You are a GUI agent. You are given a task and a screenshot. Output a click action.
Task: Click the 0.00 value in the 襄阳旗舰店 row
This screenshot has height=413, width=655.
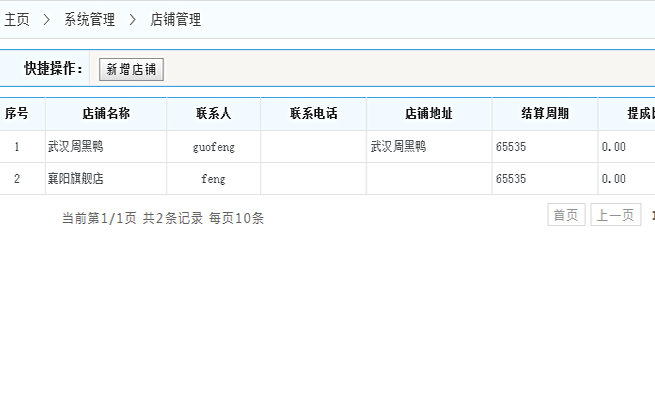[614, 179]
